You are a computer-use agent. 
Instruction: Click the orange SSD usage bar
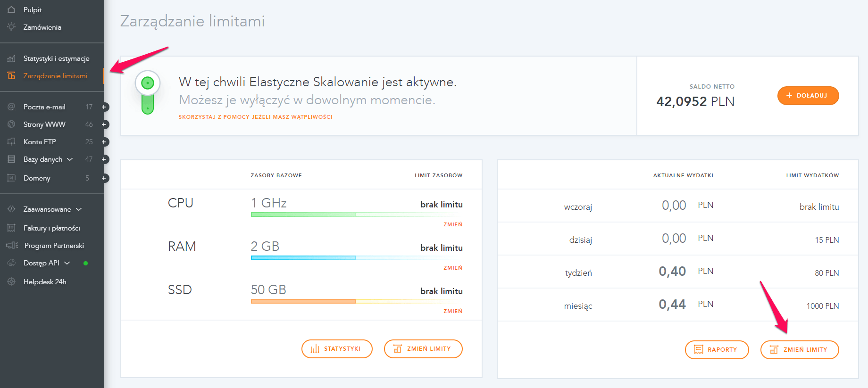pyautogui.click(x=303, y=301)
